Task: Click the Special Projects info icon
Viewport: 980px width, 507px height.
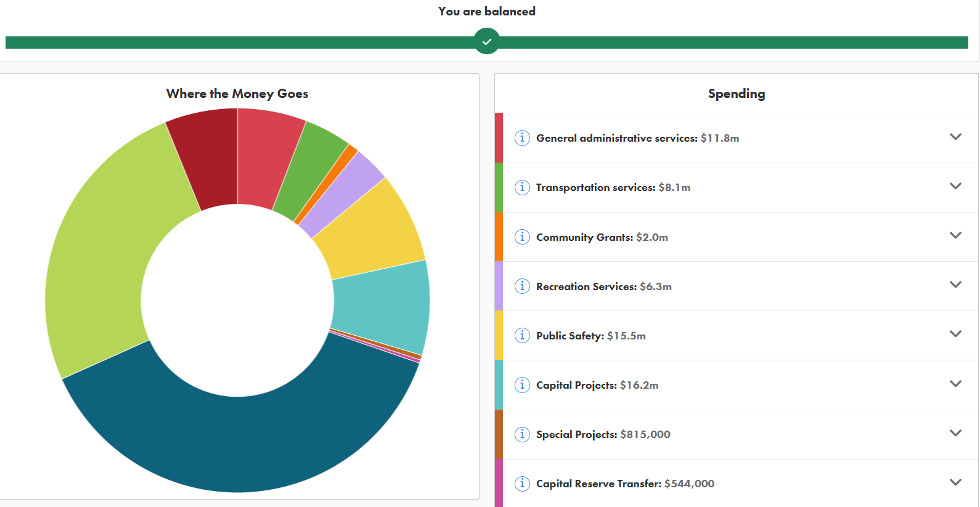Action: point(522,434)
